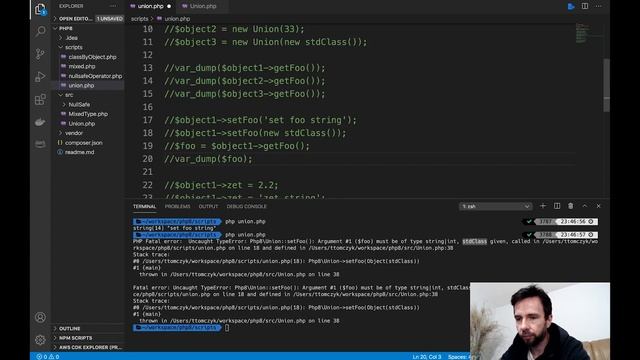640x360 pixels.
Task: Click the scripts breadcrumb segment
Action: coord(139,19)
